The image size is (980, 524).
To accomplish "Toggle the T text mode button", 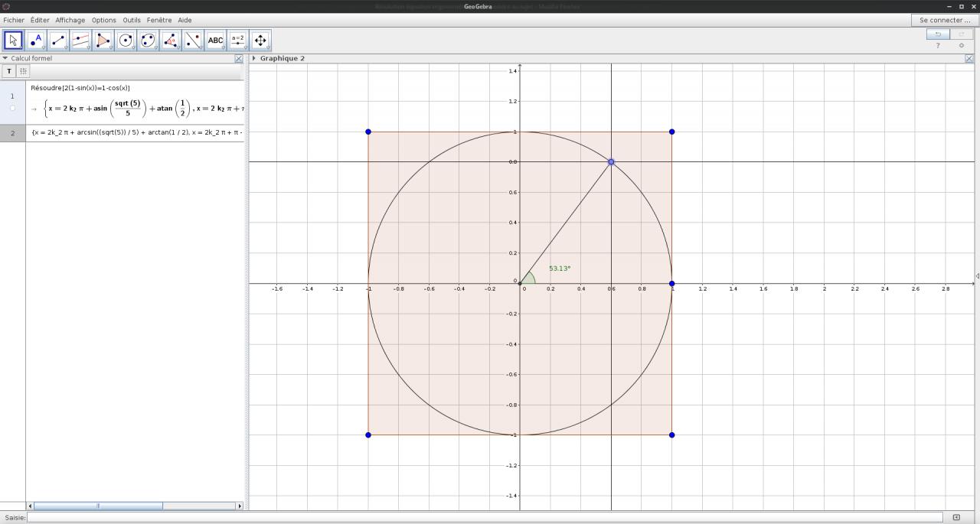I will pyautogui.click(x=9, y=71).
